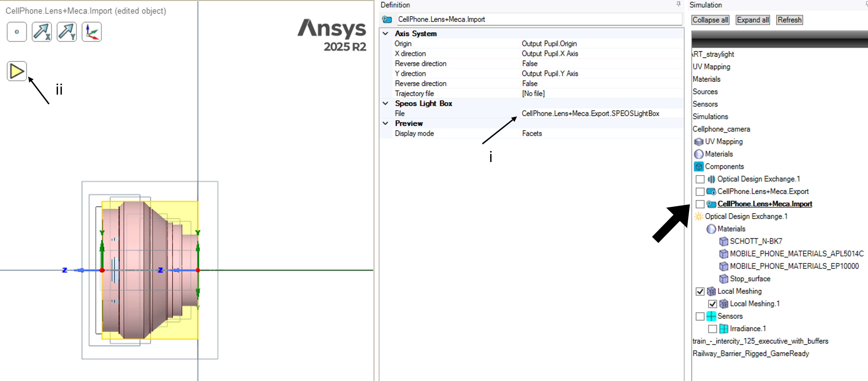Click the Collapse all button
The width and height of the screenshot is (868, 381).
click(x=710, y=20)
